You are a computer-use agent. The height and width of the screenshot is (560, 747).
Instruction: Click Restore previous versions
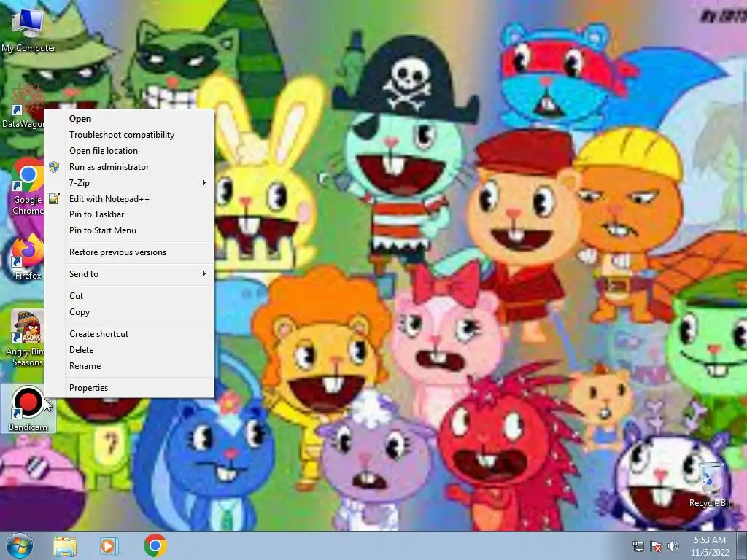[130, 252]
